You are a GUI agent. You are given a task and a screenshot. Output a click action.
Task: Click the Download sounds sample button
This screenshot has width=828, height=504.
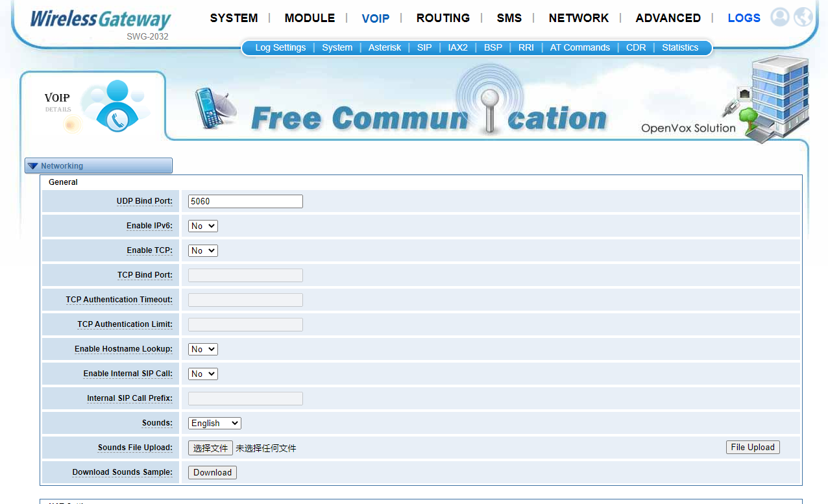[212, 472]
